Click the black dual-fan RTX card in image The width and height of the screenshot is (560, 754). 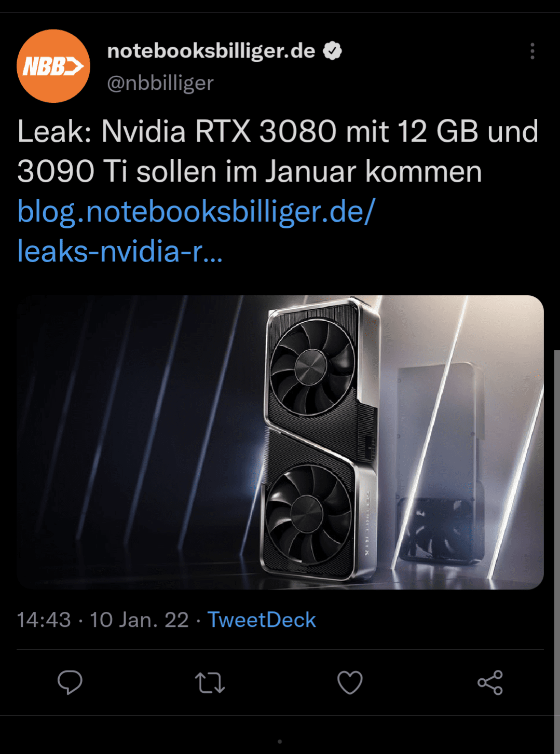point(318,440)
